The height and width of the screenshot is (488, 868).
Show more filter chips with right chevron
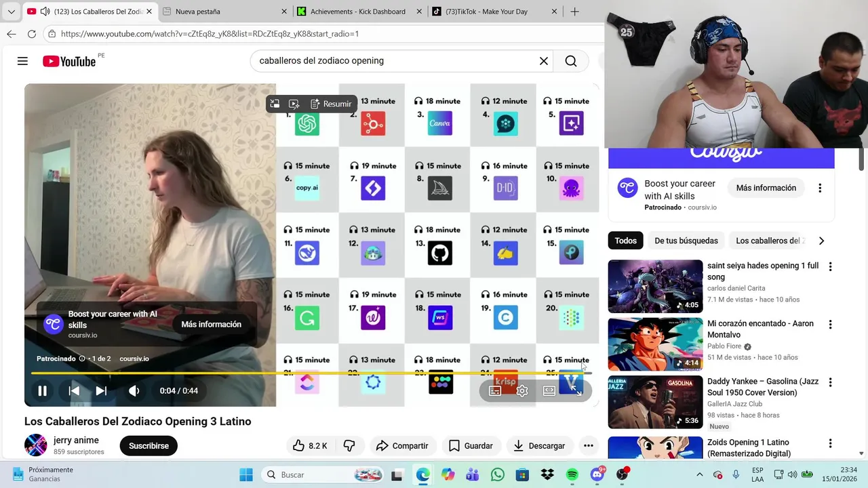[821, 241]
